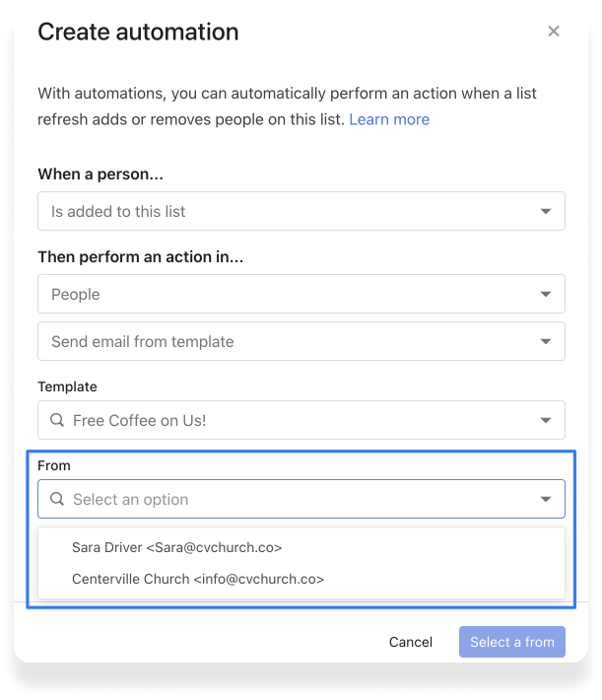
Task: Click the From field label
Action: (54, 465)
